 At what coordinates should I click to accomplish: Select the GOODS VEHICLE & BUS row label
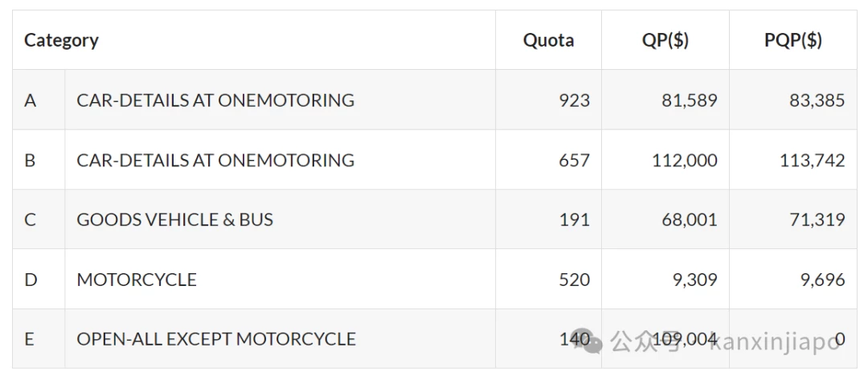175,220
